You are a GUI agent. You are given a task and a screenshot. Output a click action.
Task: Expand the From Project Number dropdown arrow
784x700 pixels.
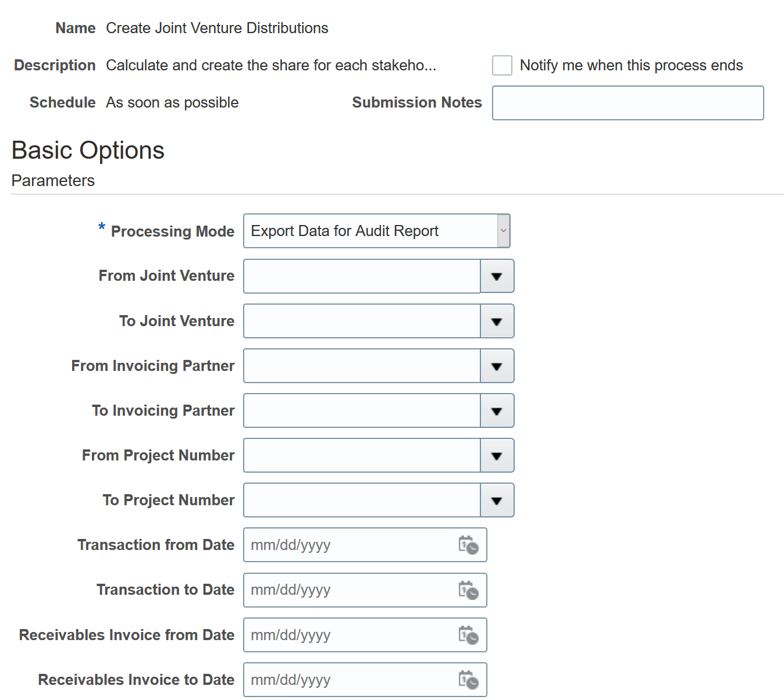497,456
